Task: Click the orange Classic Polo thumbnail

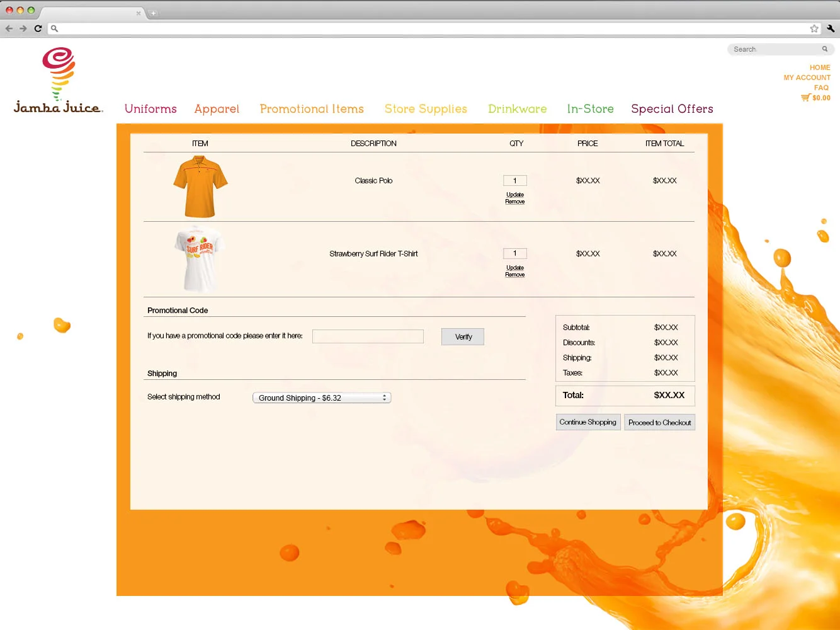Action: (200, 187)
